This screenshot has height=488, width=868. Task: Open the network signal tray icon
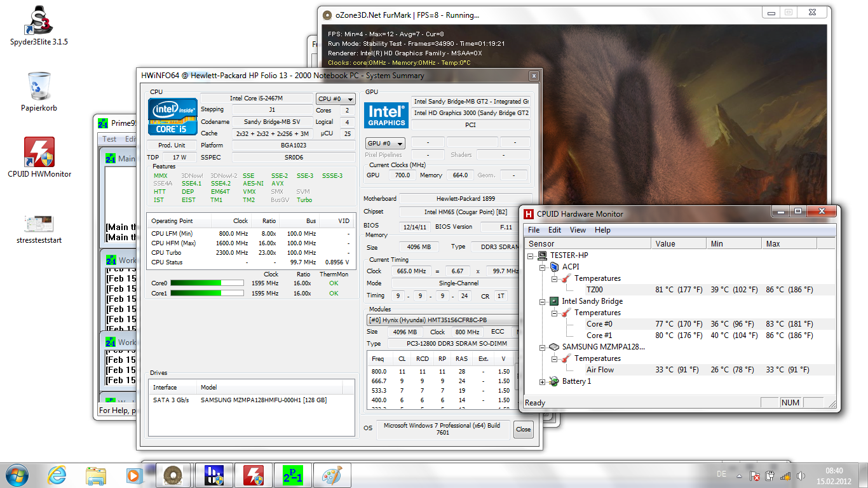point(785,475)
